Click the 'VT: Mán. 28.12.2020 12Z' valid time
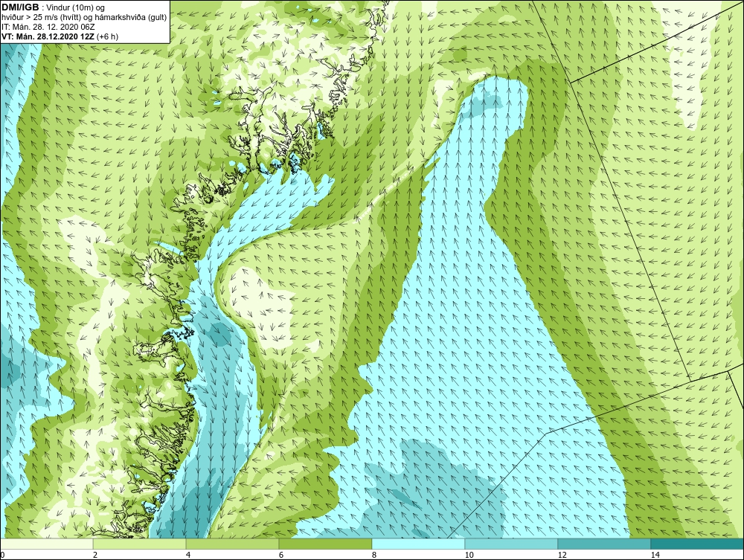Image resolution: width=744 pixels, height=560 pixels. [x=48, y=36]
